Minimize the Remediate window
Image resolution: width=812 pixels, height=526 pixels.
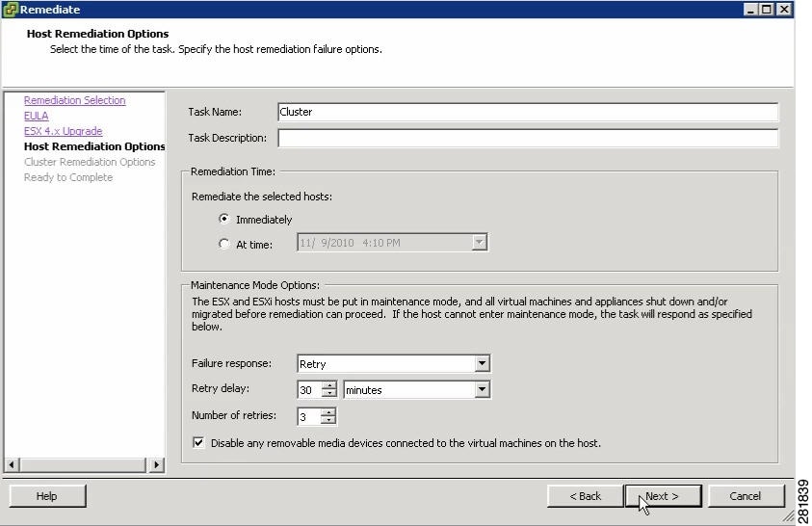pos(749,10)
